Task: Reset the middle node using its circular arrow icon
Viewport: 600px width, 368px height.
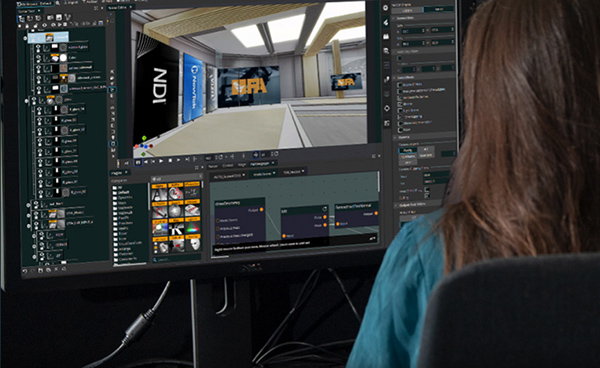Action: [324, 209]
